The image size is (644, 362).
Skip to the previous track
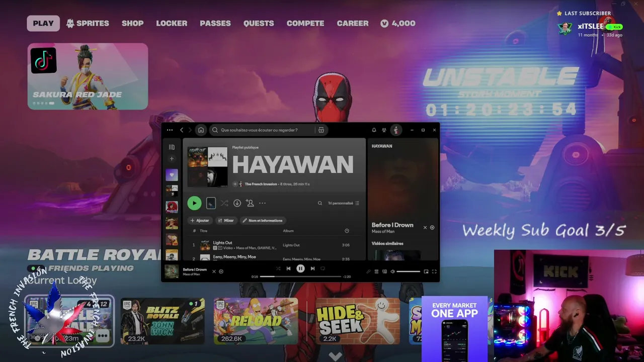(x=288, y=268)
